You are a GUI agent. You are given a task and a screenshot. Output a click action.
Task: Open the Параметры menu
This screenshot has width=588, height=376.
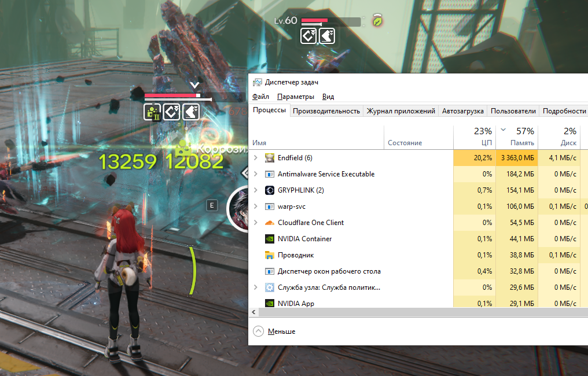[296, 97]
